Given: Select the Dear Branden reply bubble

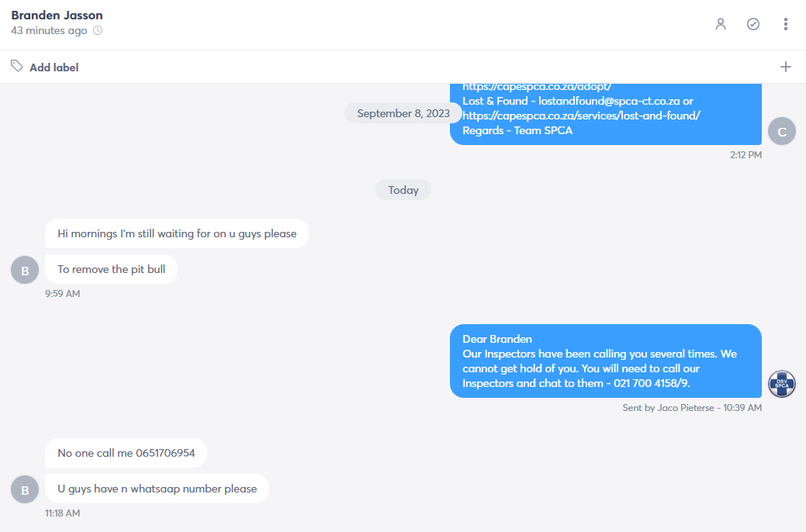Looking at the screenshot, I should click(x=606, y=361).
